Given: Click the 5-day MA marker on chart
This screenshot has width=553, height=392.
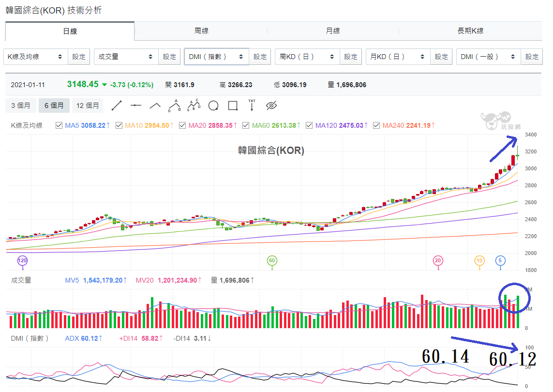Looking at the screenshot, I should 500,261.
